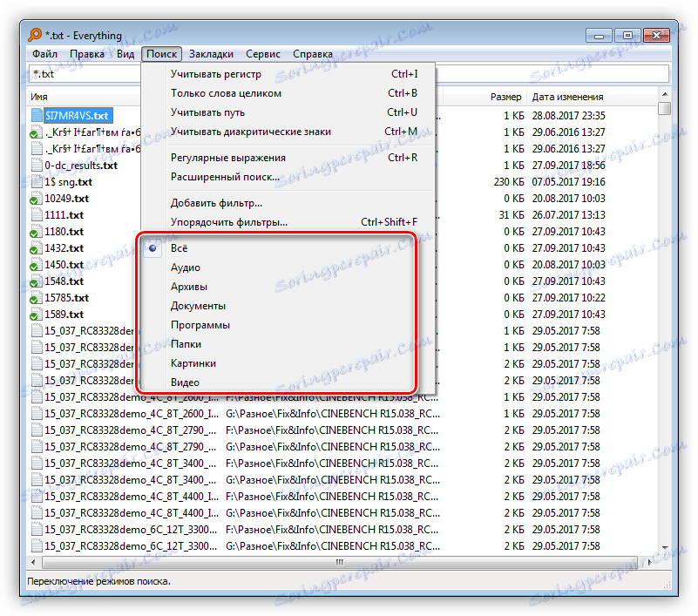Click date 27.09.2017 18:56

tap(568, 166)
